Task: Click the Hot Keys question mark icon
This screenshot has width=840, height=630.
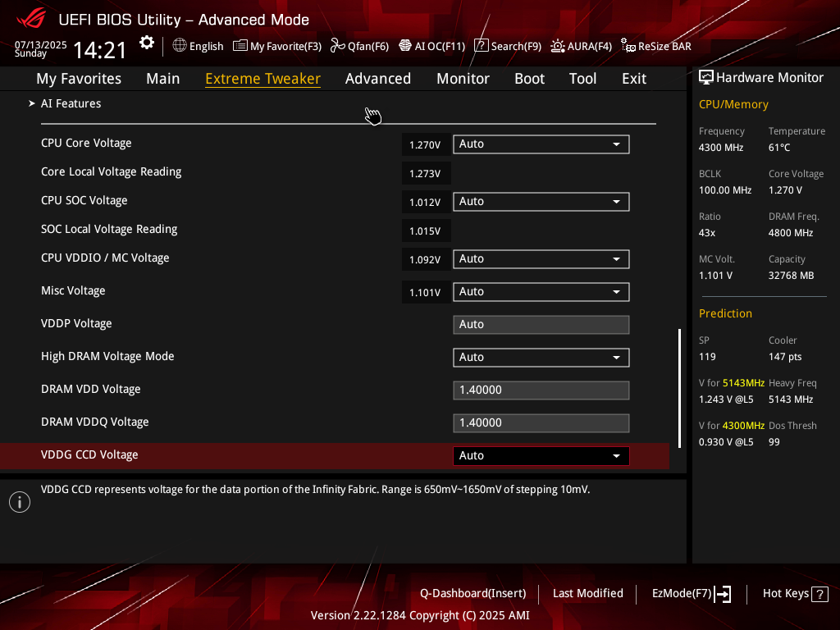Action: point(819,594)
